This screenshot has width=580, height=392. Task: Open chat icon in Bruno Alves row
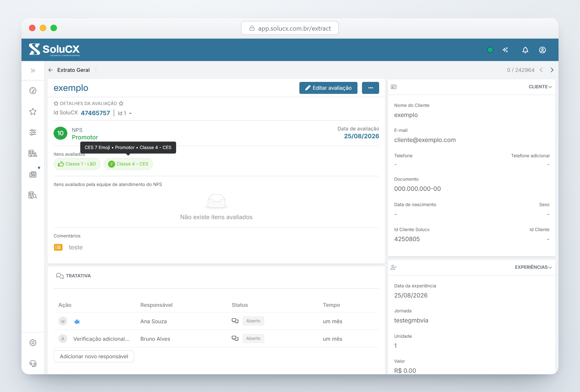click(235, 338)
